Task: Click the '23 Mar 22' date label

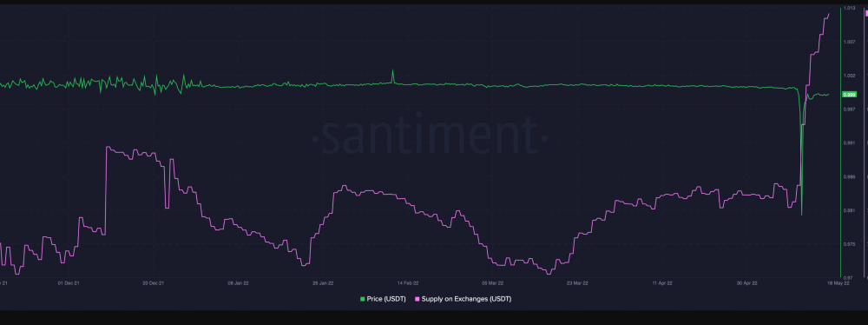Action: point(577,282)
